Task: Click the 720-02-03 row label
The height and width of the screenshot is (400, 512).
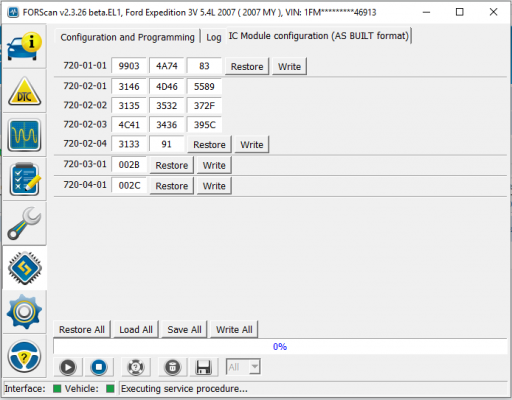Action: pyautogui.click(x=85, y=124)
